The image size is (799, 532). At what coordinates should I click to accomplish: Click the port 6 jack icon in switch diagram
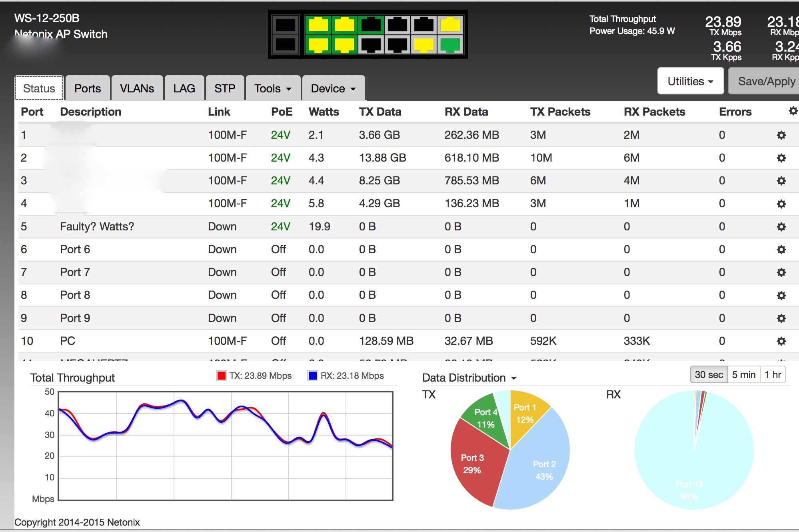click(371, 44)
